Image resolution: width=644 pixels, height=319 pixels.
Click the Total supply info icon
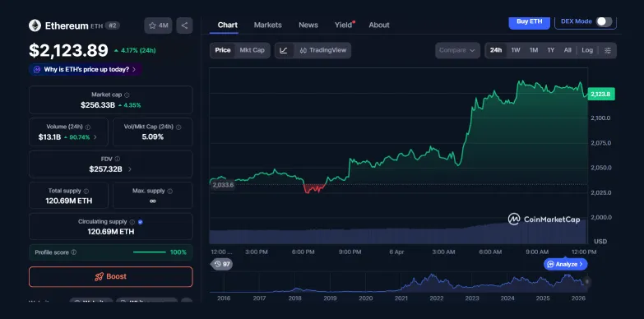[x=86, y=191]
